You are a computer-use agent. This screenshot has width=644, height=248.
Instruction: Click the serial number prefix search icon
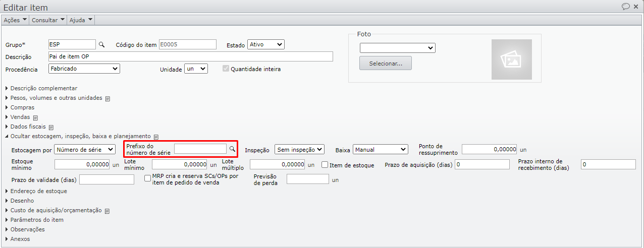(x=232, y=149)
